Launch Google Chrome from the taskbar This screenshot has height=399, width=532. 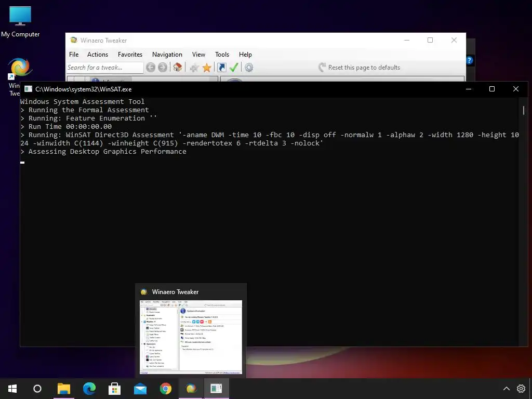166,389
